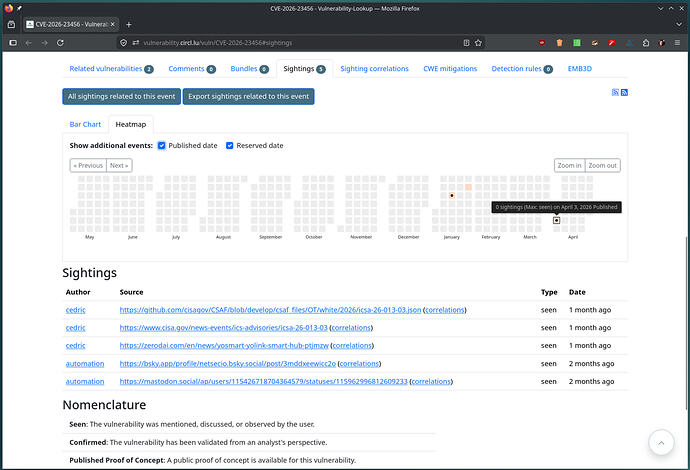Click the first RSS feed icon
The image size is (690, 470).
point(615,92)
